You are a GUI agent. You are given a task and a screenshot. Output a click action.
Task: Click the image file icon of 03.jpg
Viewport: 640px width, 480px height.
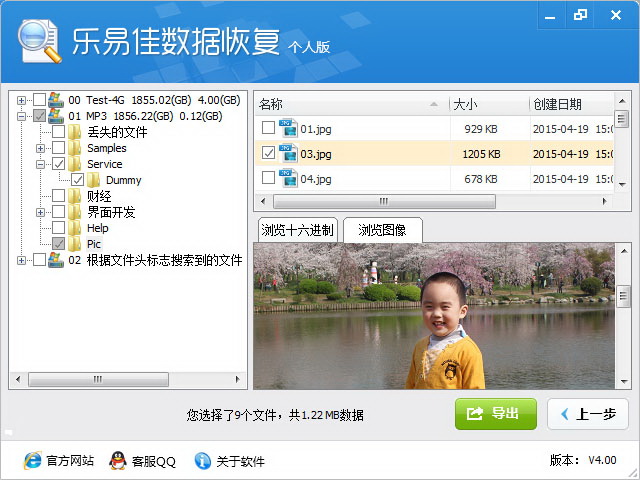coord(288,153)
